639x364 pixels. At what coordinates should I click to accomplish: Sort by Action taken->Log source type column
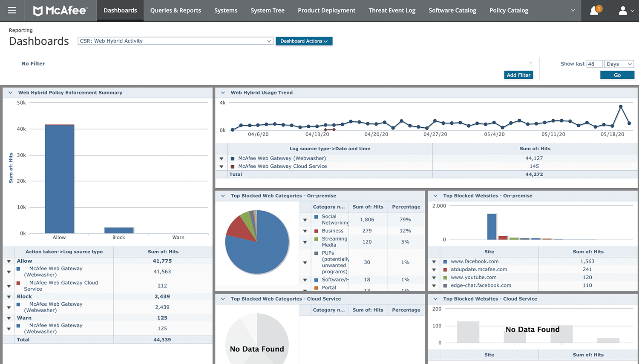tap(64, 252)
